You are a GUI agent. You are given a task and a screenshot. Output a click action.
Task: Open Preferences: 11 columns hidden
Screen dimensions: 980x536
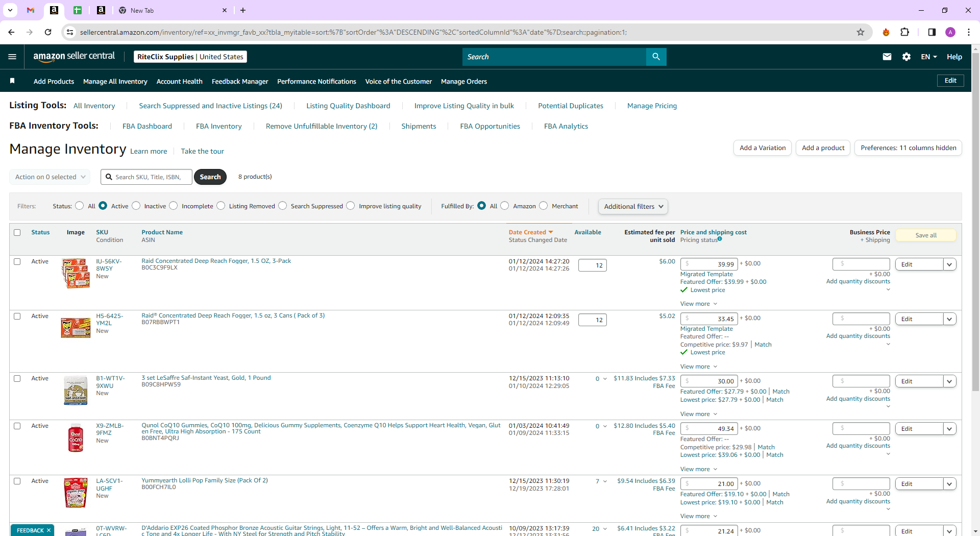(x=909, y=148)
